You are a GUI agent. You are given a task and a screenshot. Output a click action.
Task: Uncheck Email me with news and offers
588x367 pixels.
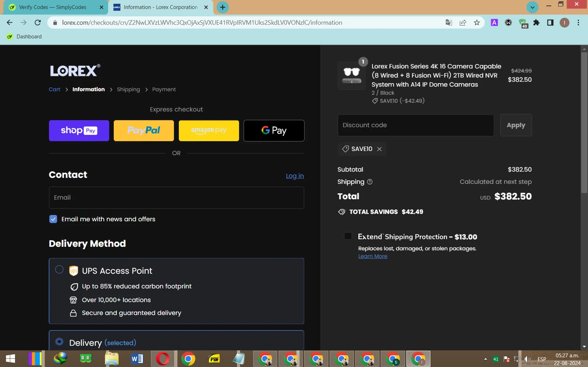(53, 219)
